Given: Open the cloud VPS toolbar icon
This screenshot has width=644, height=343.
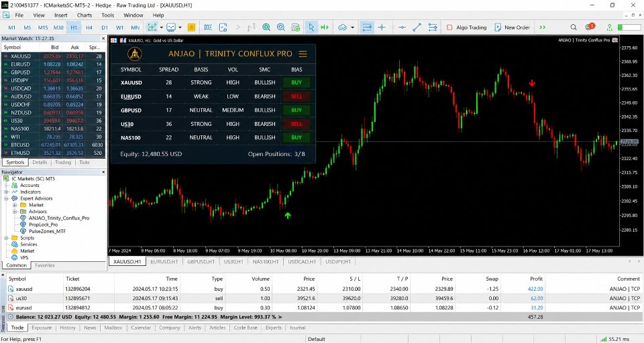Looking at the screenshot, I should tap(343, 27).
